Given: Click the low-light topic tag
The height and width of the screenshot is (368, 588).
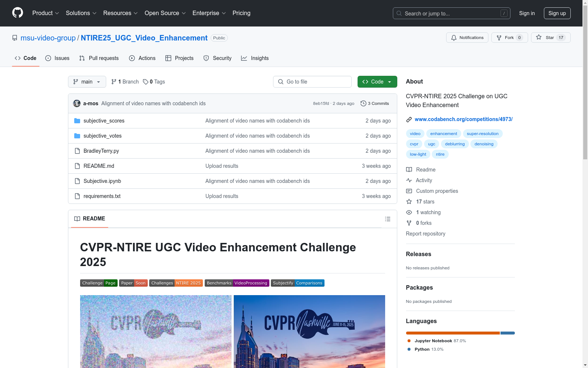Looking at the screenshot, I should [x=418, y=154].
